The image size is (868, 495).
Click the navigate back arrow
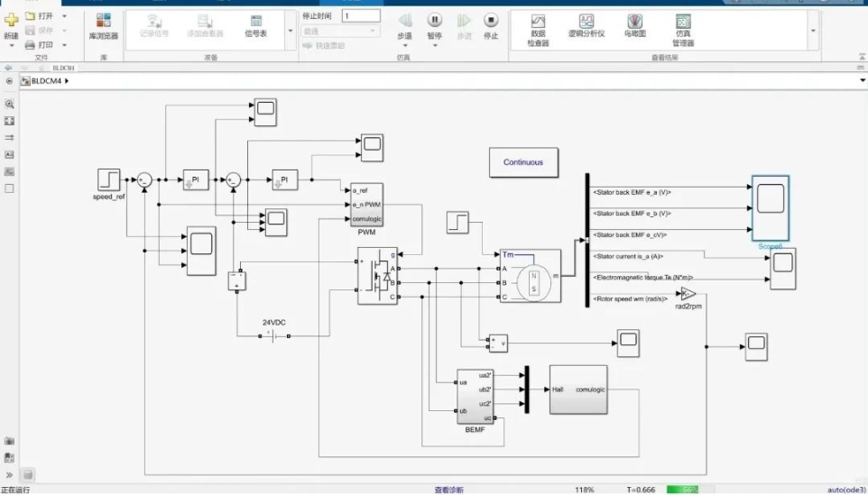(8, 68)
